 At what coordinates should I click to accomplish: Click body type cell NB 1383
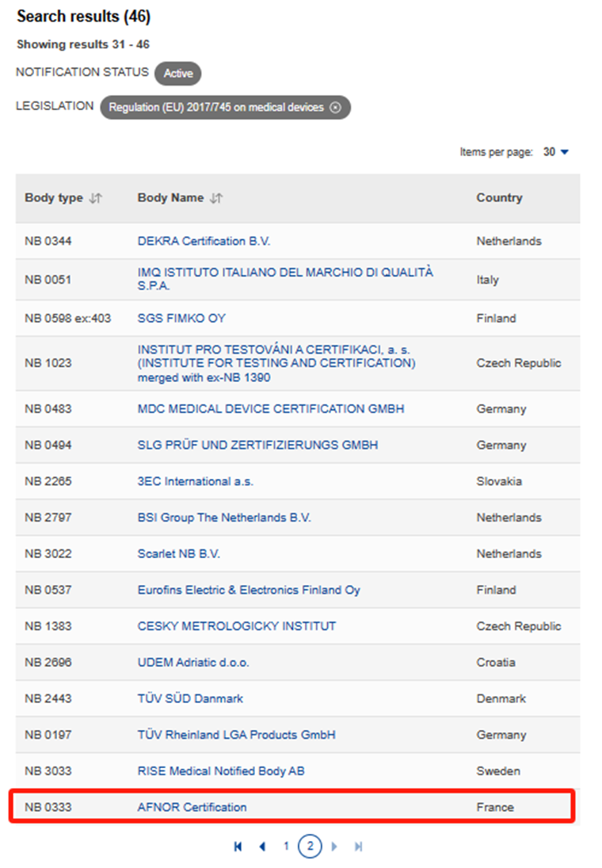point(48,626)
